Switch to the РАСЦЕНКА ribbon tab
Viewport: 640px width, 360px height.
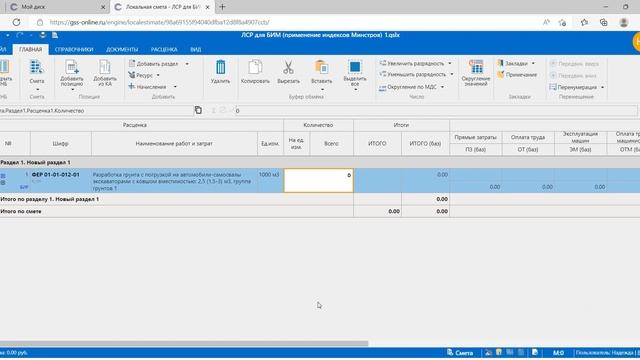pos(164,49)
